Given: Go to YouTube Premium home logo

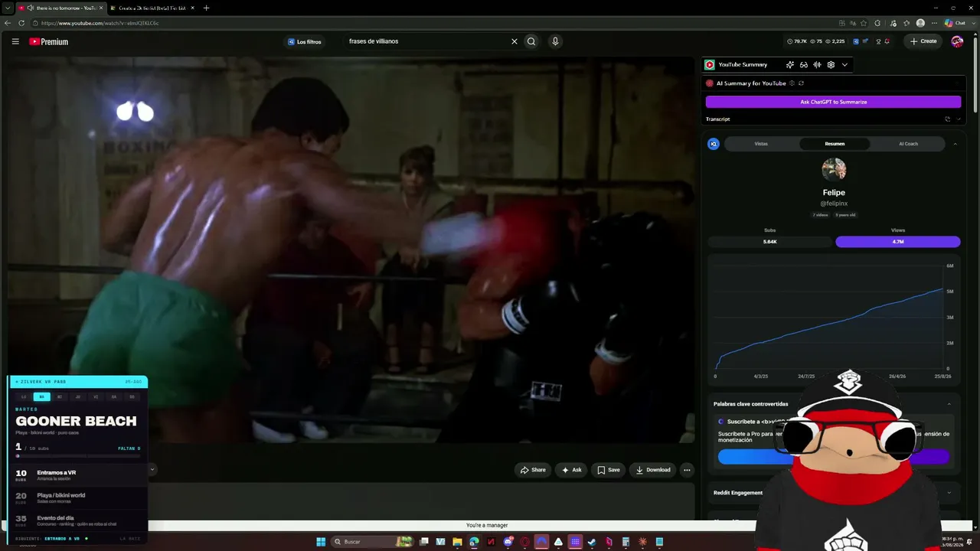Looking at the screenshot, I should pyautogui.click(x=49, y=41).
